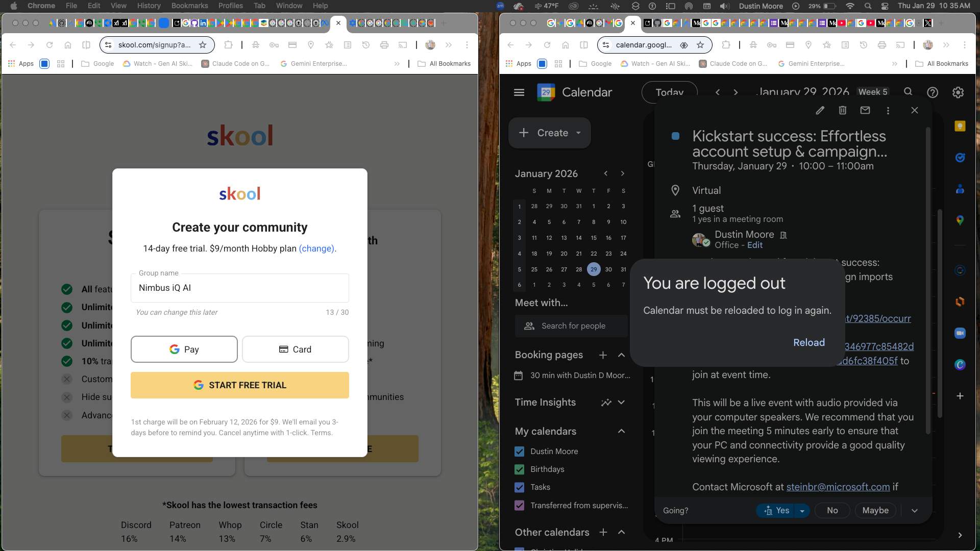Open the History menu in menu bar
The image size is (980, 551).
coord(149,6)
